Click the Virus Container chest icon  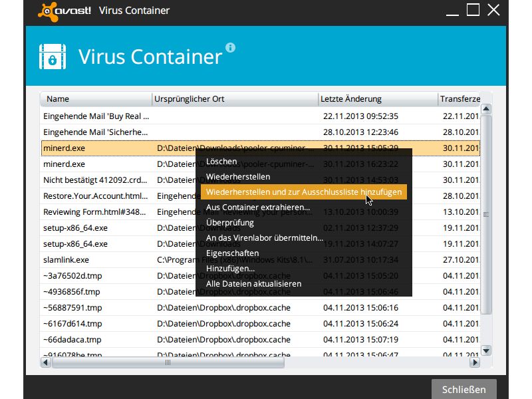(x=53, y=57)
